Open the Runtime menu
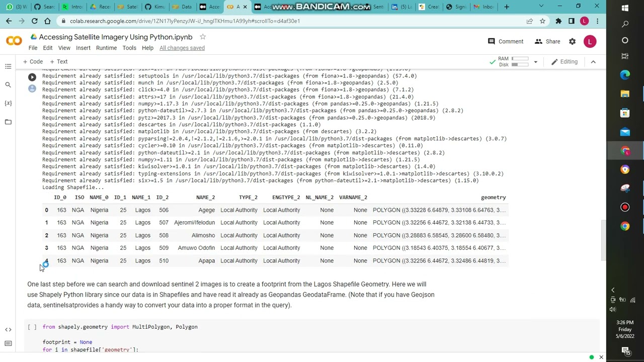This screenshot has height=362, width=644. [106, 48]
